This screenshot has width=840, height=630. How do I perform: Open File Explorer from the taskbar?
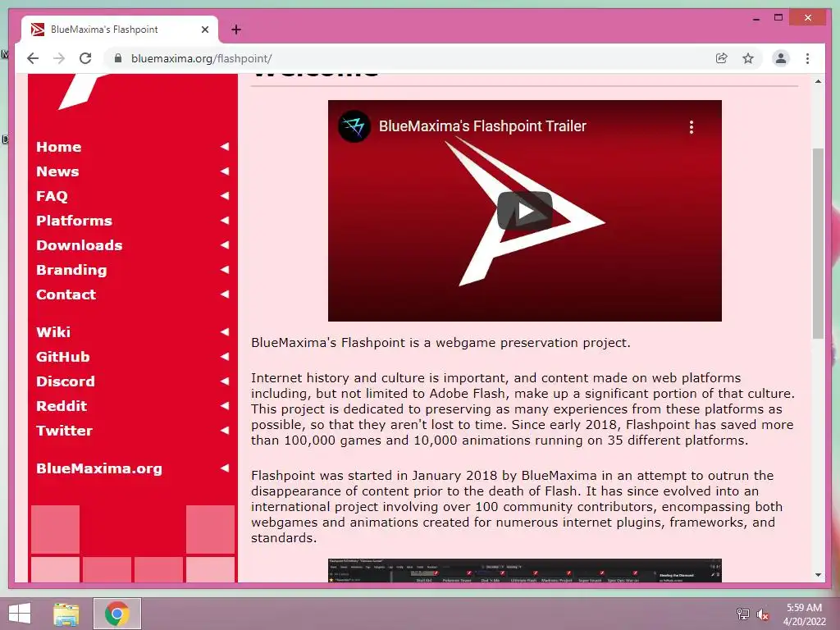pyautogui.click(x=66, y=614)
